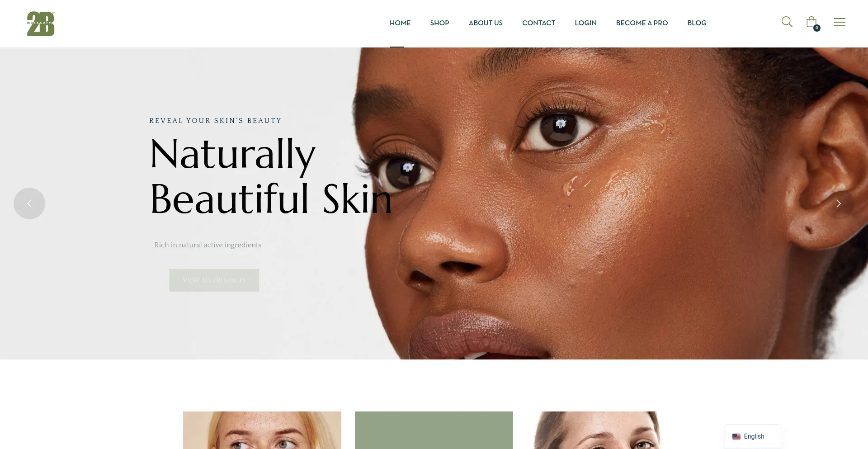
Task: Open the English language selector
Action: (753, 436)
